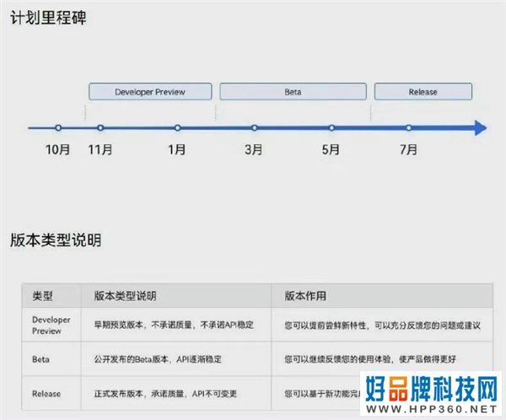Select the 7月 timeline marker circle

408,128
